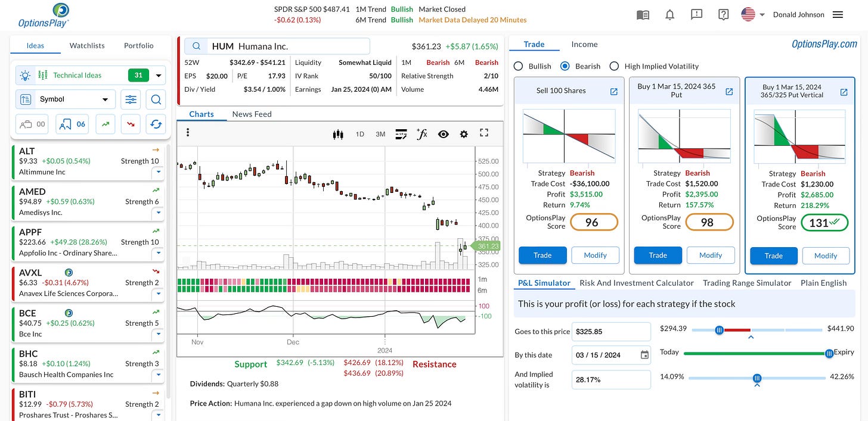Open the News Feed tab

pos(252,114)
